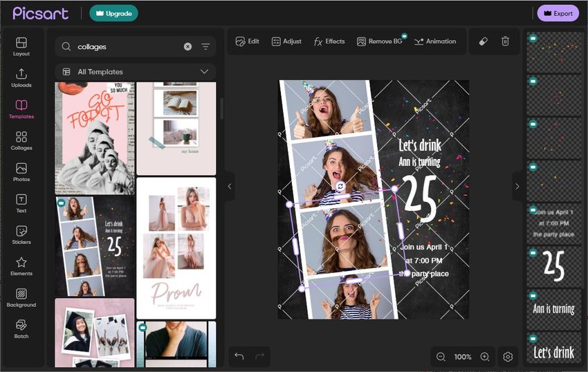Collapse the left templates panel
Viewport: 588px width, 372px height.
pos(230,186)
